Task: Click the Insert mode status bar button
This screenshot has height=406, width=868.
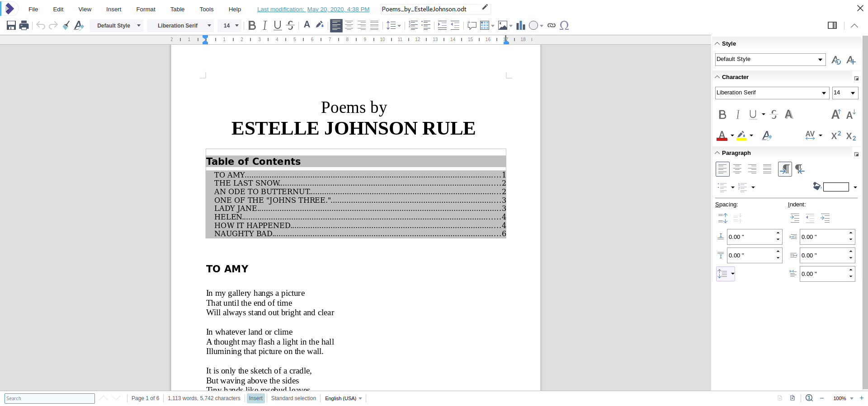Action: click(255, 398)
